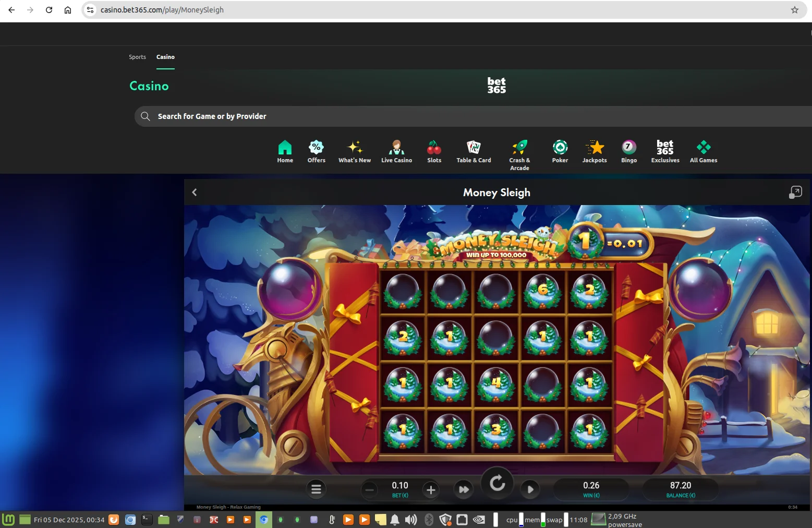Screen dimensions: 812x528
Task: Bookmark this page with star
Action: coord(795,10)
